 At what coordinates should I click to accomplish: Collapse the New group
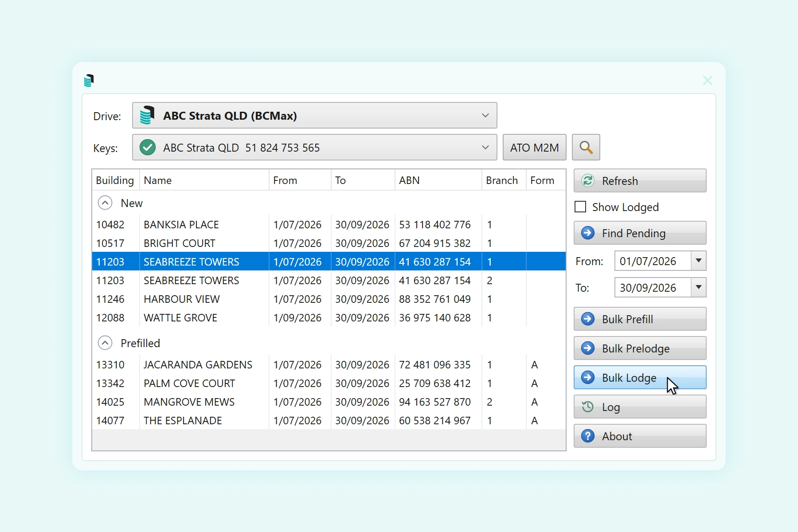(105, 203)
